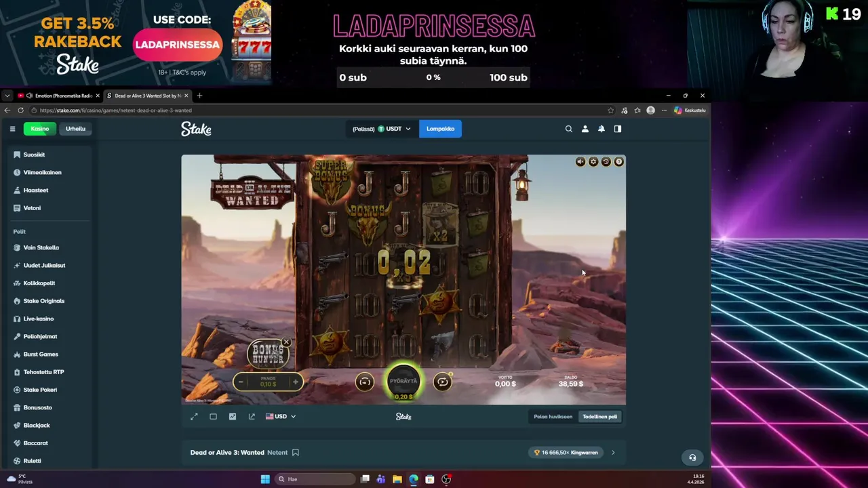Toggle the fast play button left of spin
868x488 pixels.
click(365, 382)
